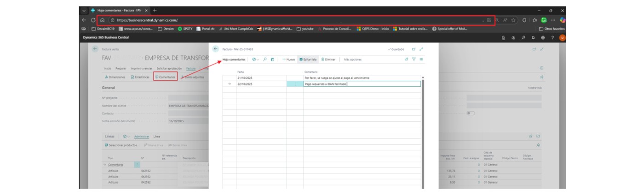Expand the dropdown next to Líneas heading
The width and height of the screenshot is (644, 196).
tap(126, 137)
